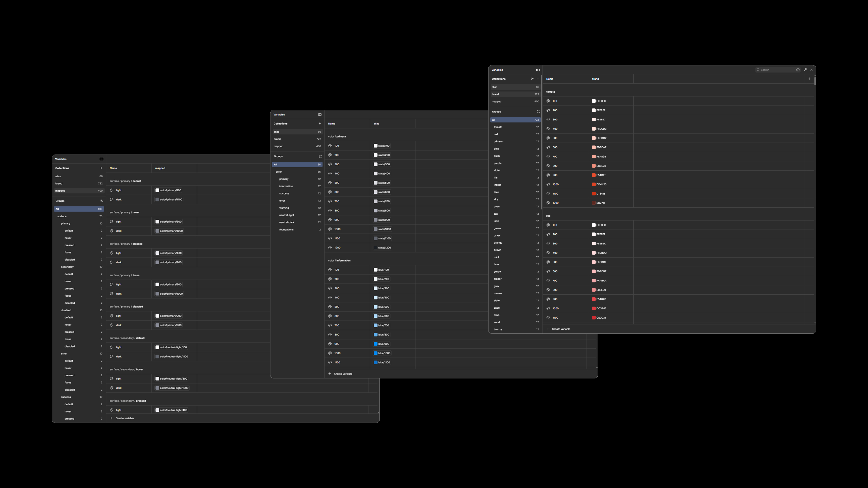Screen dimensions: 868x488
Task: Click surface / primary / hover group heading
Action: point(125,213)
